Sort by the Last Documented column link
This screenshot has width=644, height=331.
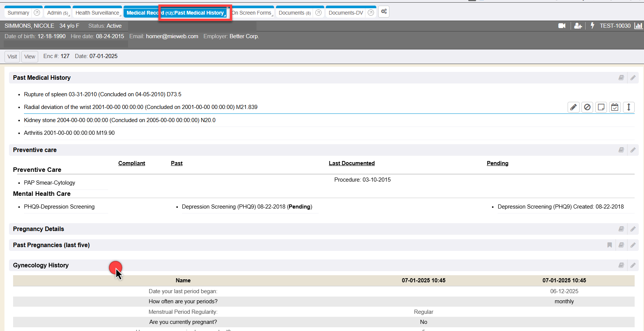point(352,163)
